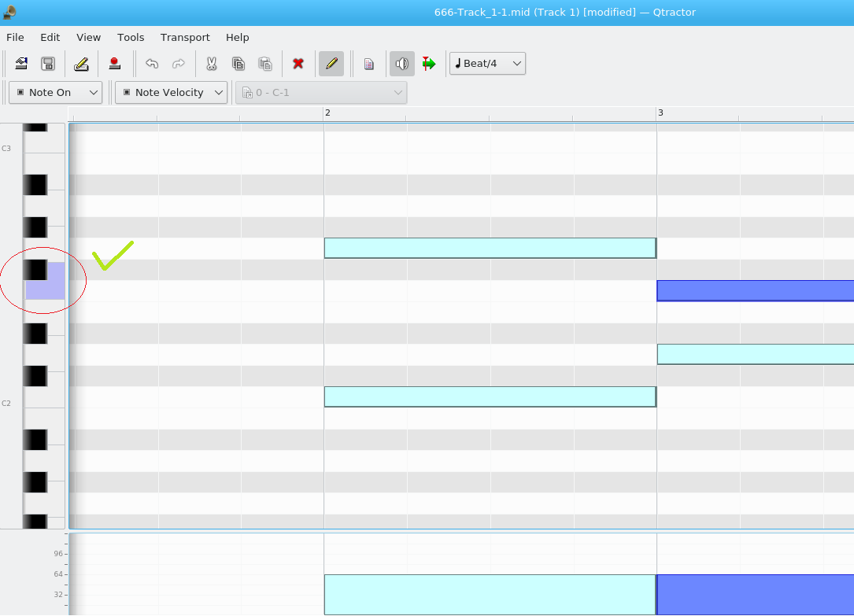Click the cyan velocity bar at bar 2
This screenshot has width=854, height=616.
tap(490, 595)
